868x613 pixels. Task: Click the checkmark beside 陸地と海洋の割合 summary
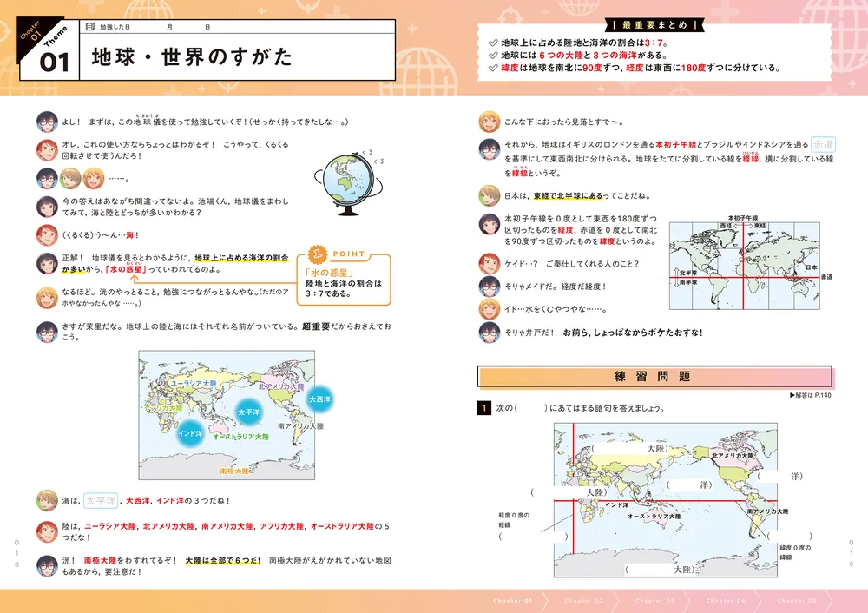coord(493,40)
